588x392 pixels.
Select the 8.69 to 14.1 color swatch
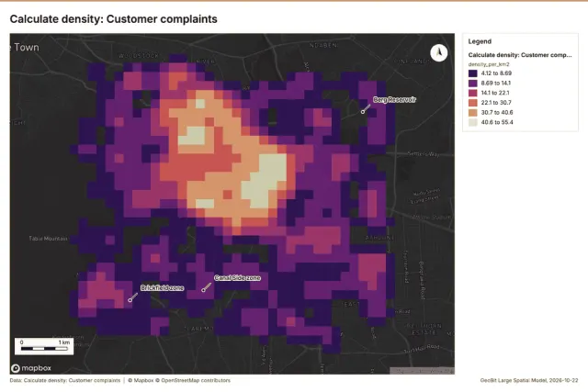click(x=473, y=84)
